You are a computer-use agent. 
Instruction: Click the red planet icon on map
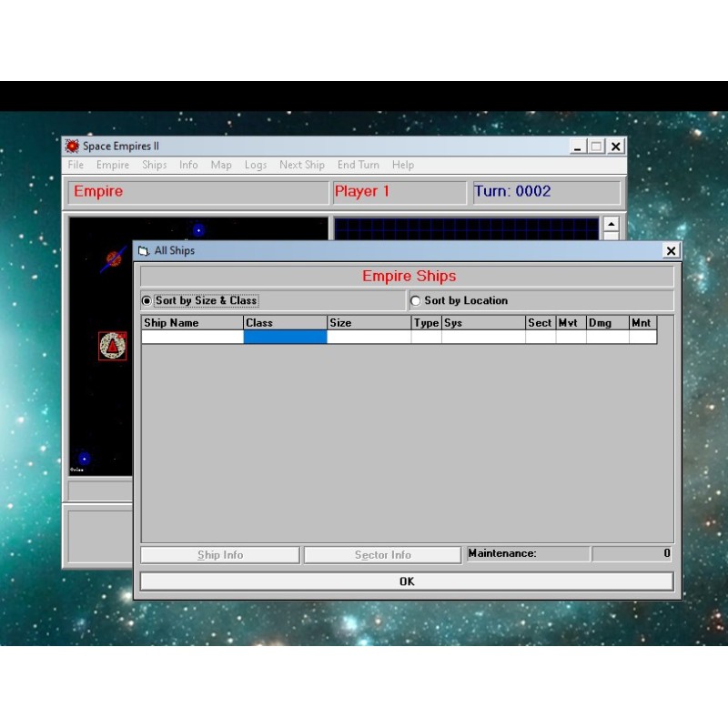click(114, 258)
